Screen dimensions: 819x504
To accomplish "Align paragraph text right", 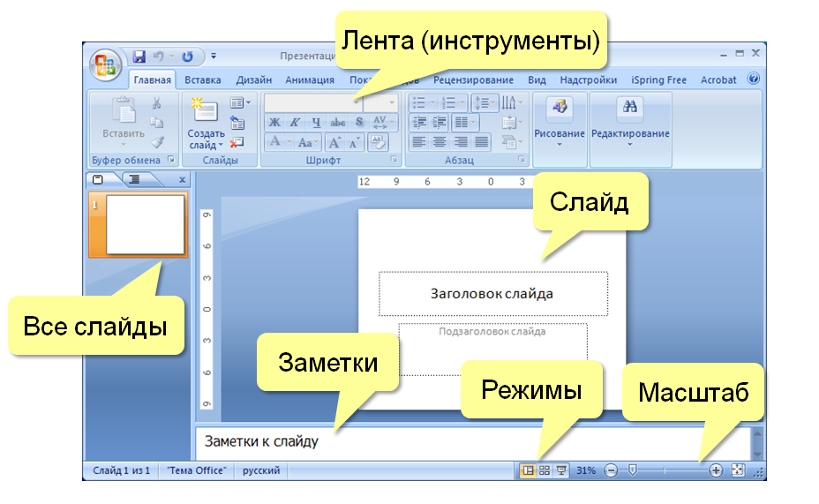I will (461, 141).
